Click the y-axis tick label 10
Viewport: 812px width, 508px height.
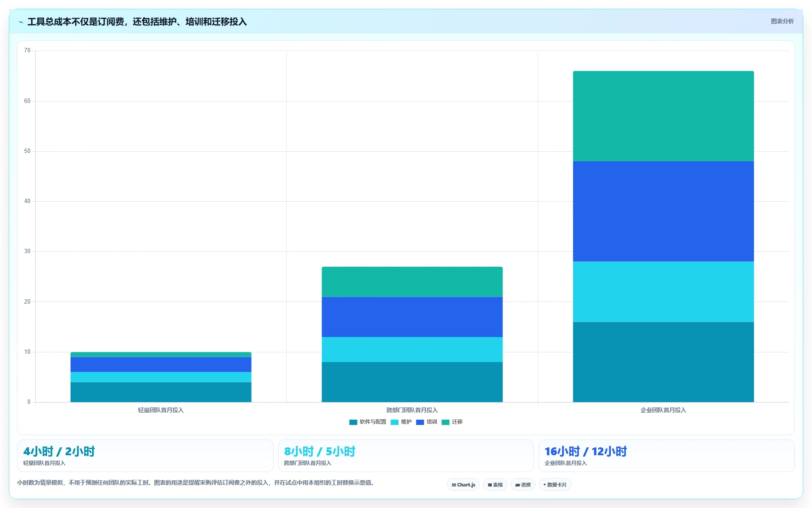point(27,352)
